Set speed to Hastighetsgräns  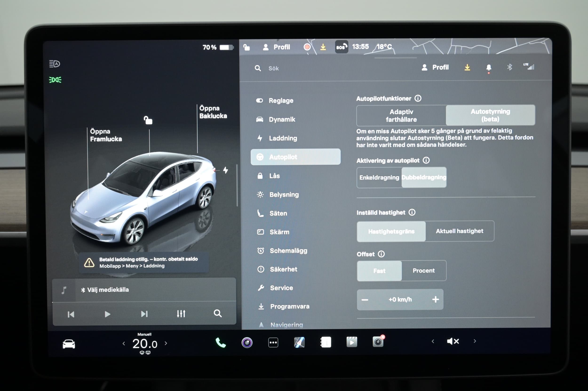[391, 231]
